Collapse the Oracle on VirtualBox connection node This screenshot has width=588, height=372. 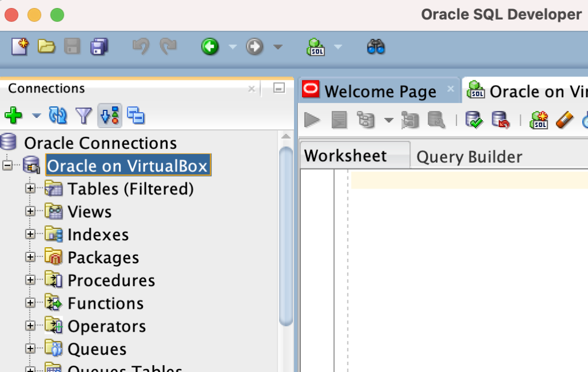click(6, 166)
